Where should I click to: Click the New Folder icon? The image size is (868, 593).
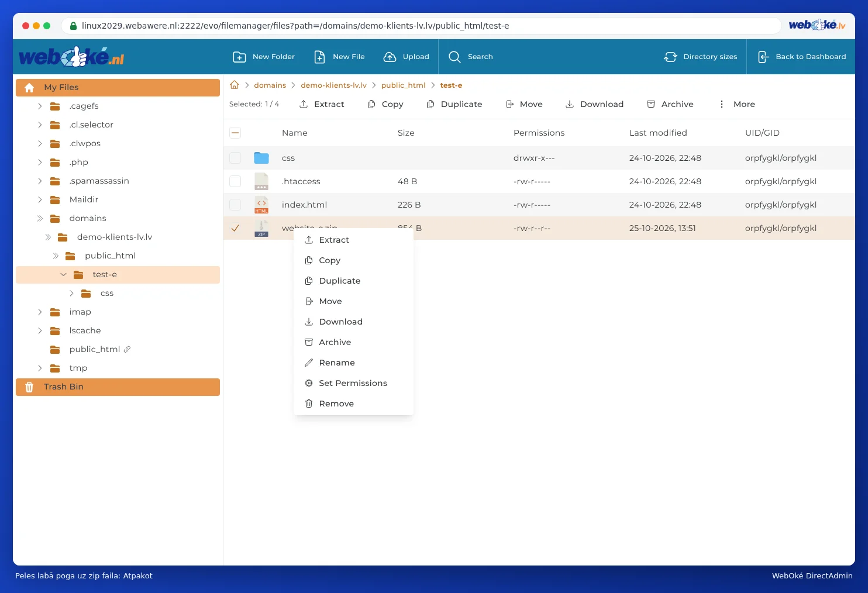click(x=239, y=57)
